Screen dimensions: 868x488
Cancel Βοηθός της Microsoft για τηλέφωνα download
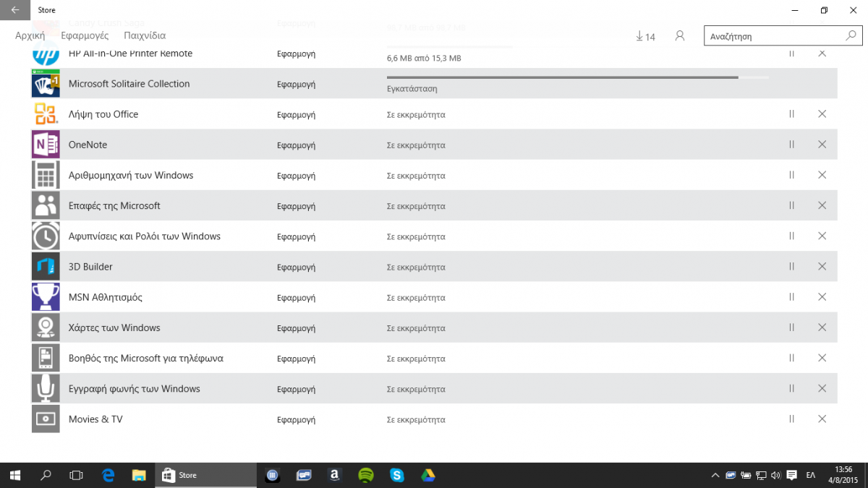pyautogui.click(x=822, y=358)
